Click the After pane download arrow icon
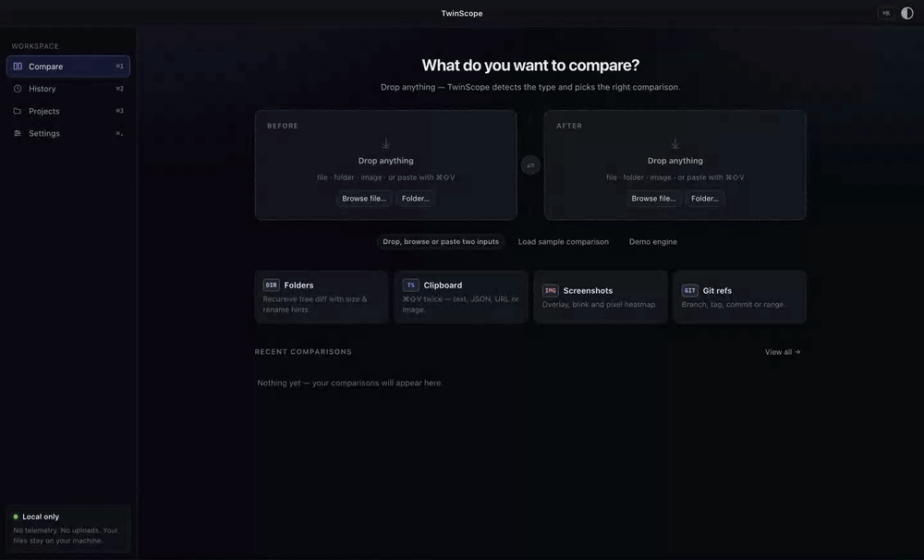Image resolution: width=924 pixels, height=560 pixels. (675, 143)
